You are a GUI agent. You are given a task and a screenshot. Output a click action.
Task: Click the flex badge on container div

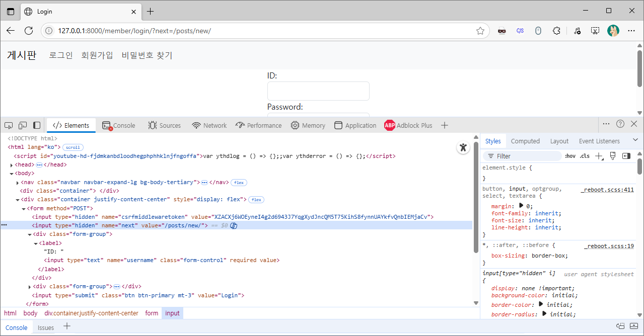coord(257,200)
